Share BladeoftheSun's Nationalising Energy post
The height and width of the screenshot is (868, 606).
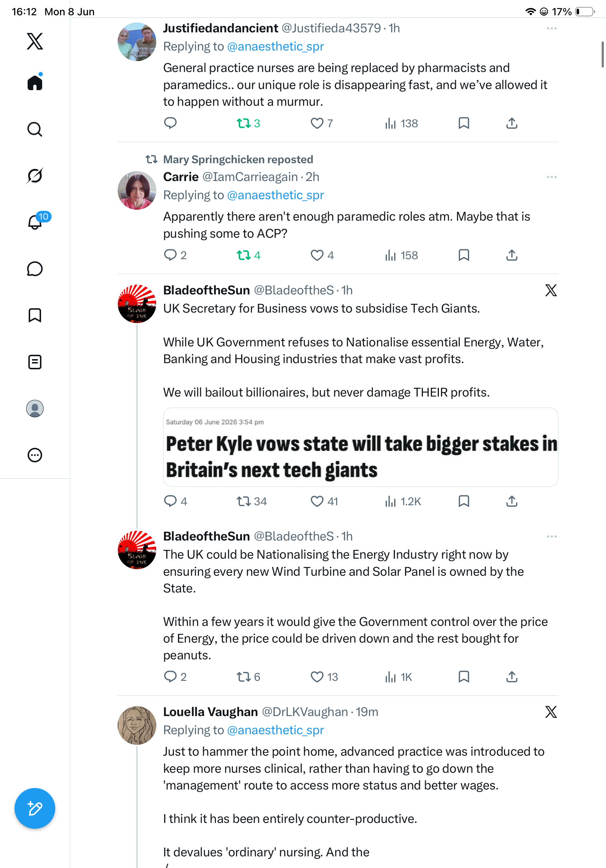pos(512,677)
